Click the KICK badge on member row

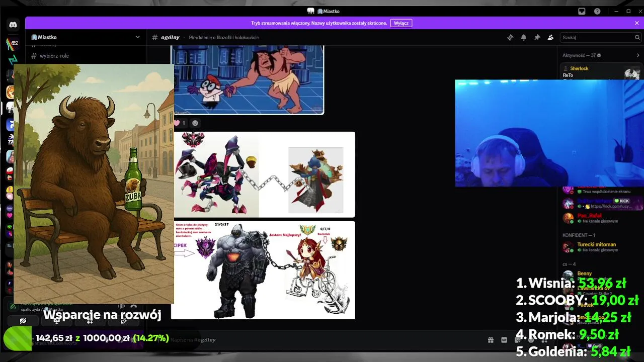622,201
